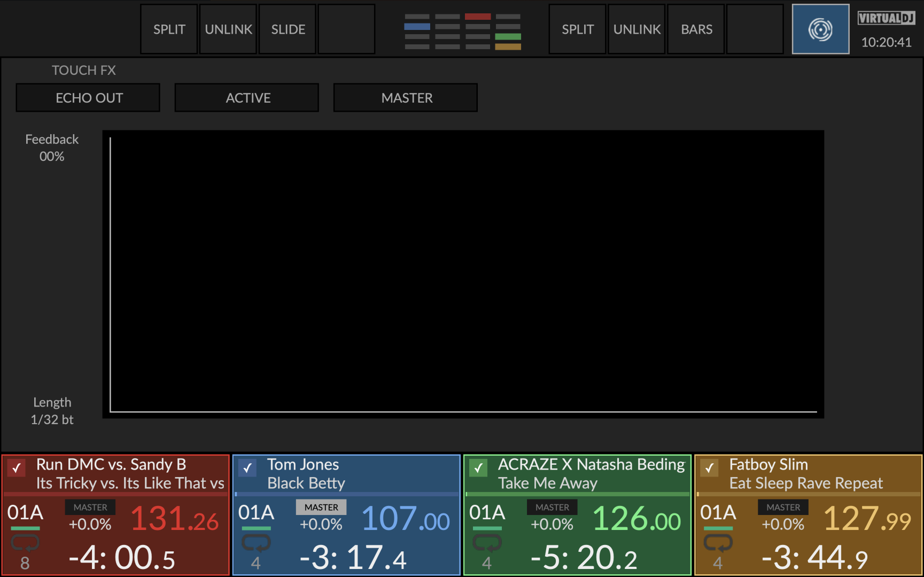Click the 01A key on Run DMC deck

click(x=25, y=512)
